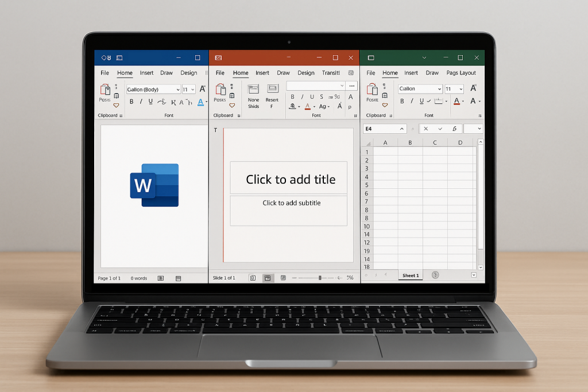Image resolution: width=588 pixels, height=392 pixels.
Task: Cancel the entry with the formula bar X
Action: pyautogui.click(x=425, y=129)
